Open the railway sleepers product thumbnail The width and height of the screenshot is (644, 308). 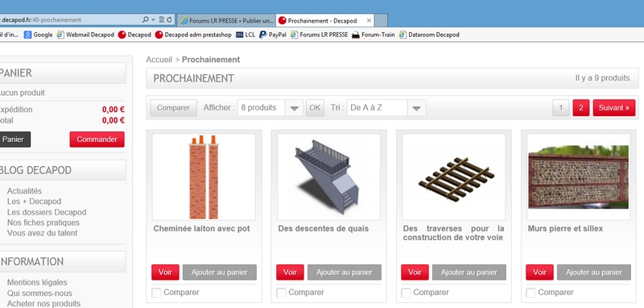coord(454,177)
